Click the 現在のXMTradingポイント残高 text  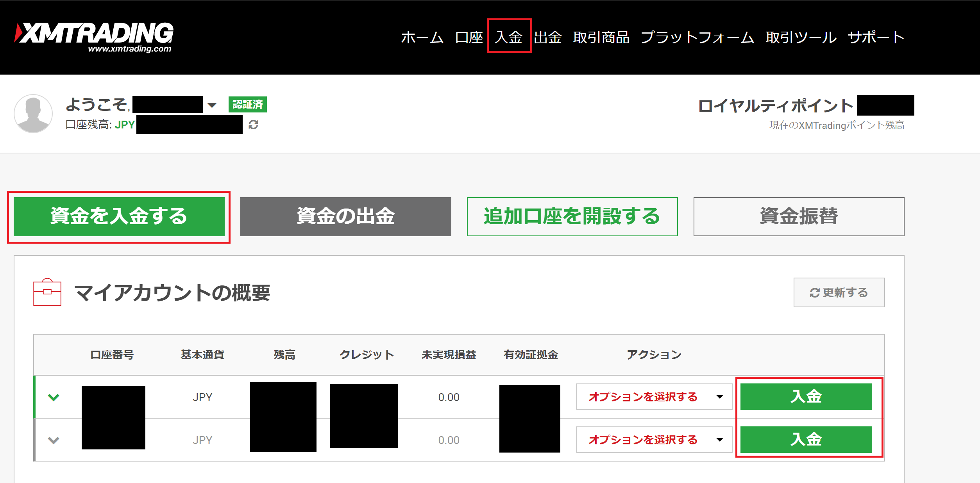[837, 125]
